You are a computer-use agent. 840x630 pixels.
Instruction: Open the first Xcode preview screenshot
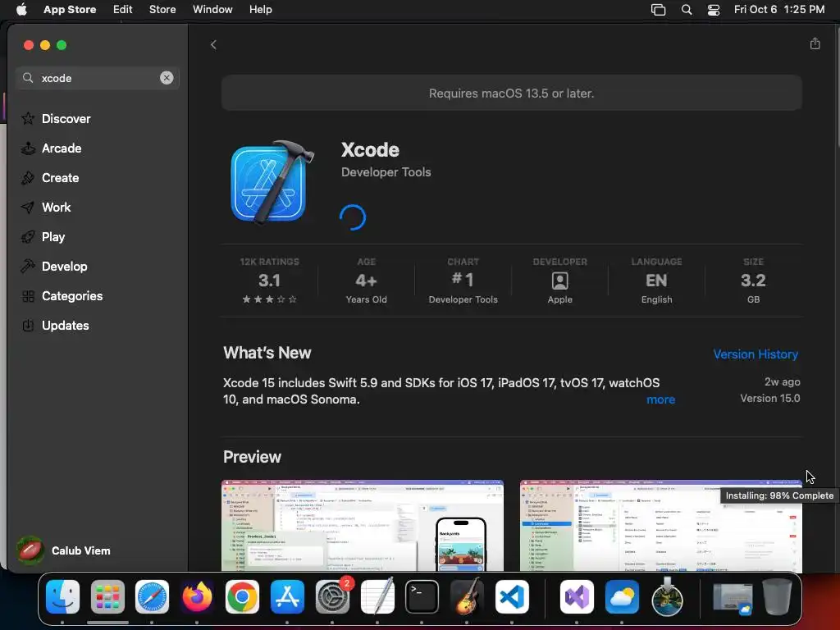362,525
